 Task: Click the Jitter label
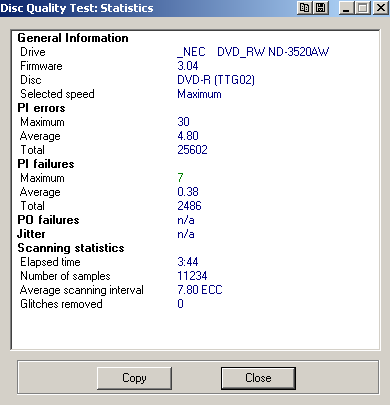coord(31,234)
